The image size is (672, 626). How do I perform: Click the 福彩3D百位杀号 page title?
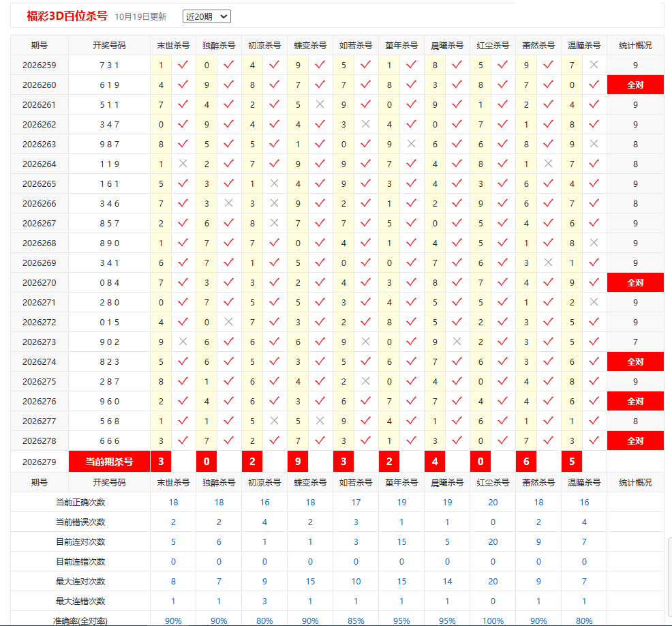click(67, 16)
